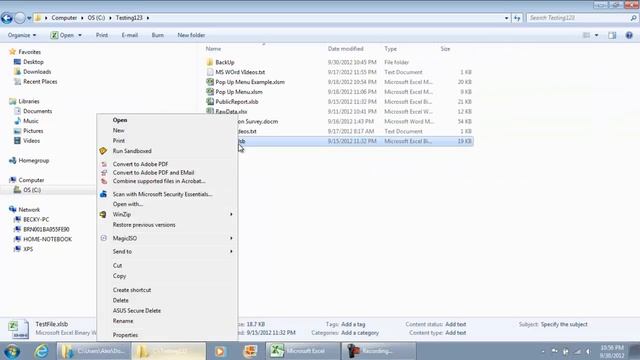The width and height of the screenshot is (640, 360).
Task: Switch to Microsoft Excel taskbar button
Action: point(302,351)
